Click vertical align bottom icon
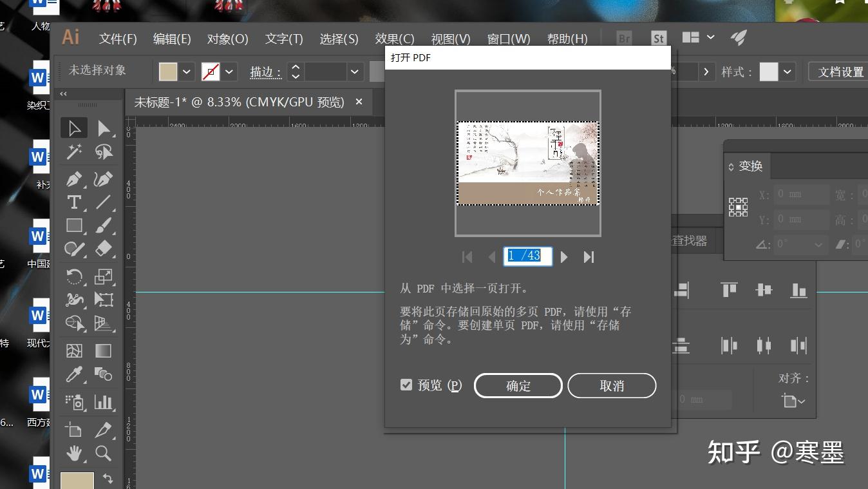This screenshot has height=489, width=868. pyautogui.click(x=798, y=290)
